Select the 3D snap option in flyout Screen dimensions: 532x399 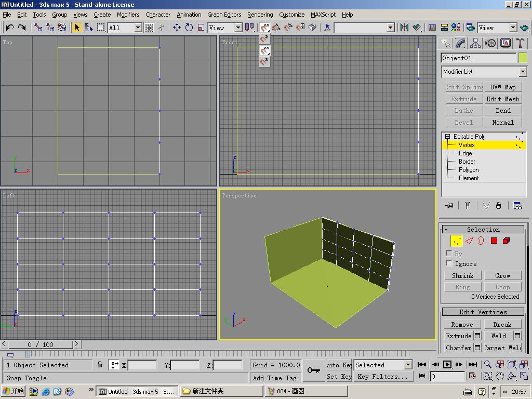click(x=264, y=62)
